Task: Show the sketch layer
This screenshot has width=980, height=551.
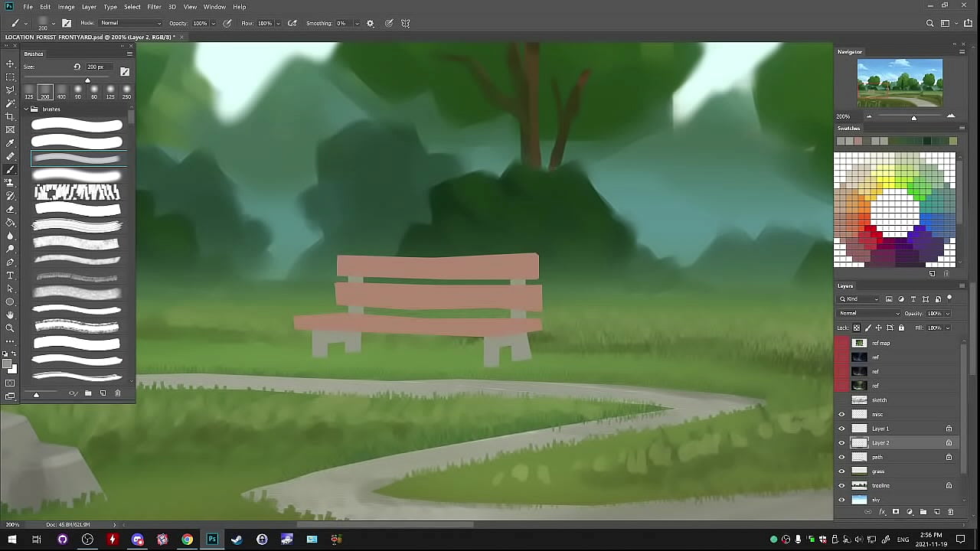Action: [841, 400]
